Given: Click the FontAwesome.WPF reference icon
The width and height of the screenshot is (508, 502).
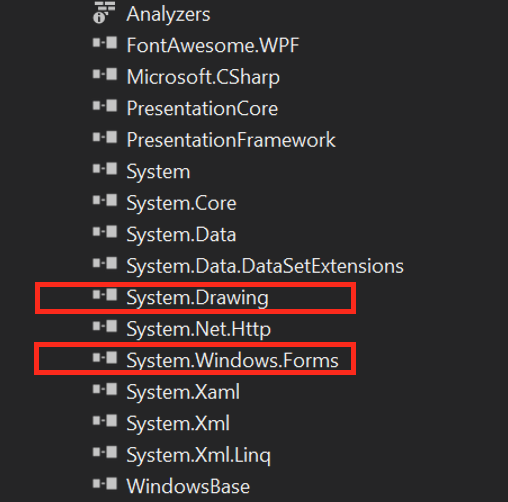Looking at the screenshot, I should [x=105, y=43].
